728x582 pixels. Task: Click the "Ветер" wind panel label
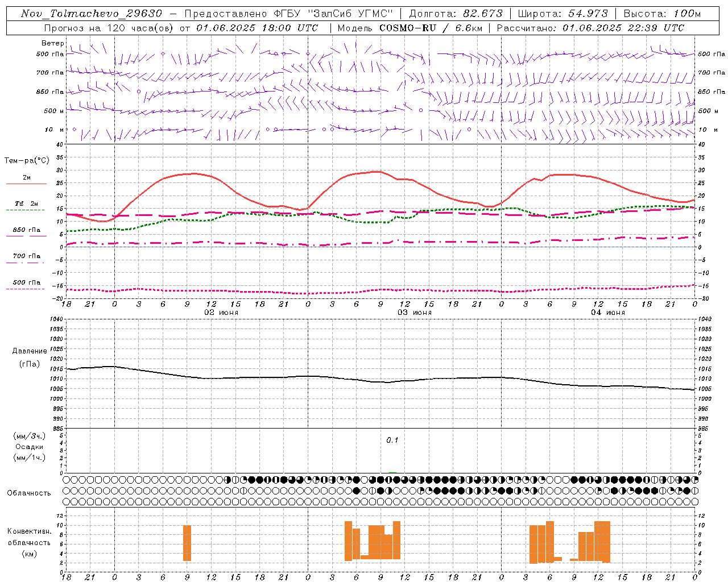52,43
